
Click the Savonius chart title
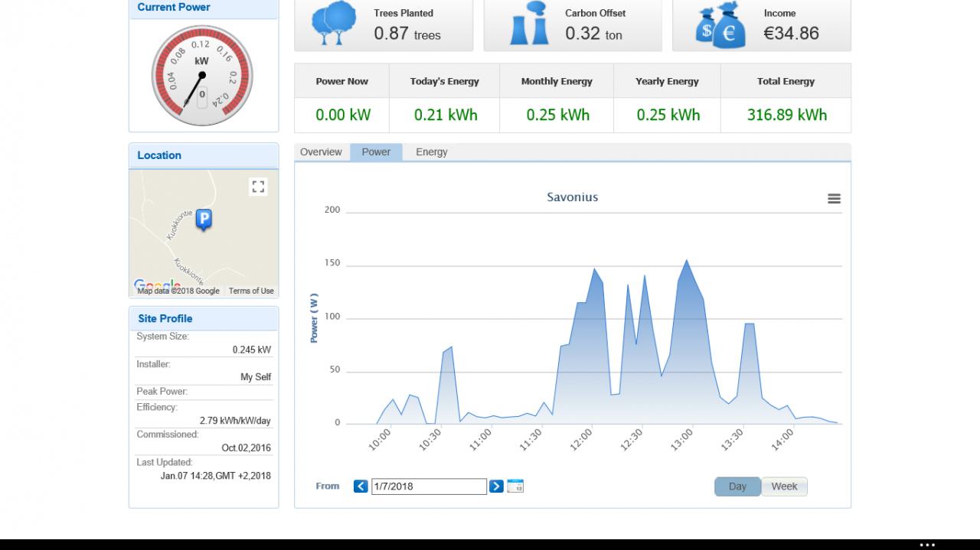tap(573, 197)
